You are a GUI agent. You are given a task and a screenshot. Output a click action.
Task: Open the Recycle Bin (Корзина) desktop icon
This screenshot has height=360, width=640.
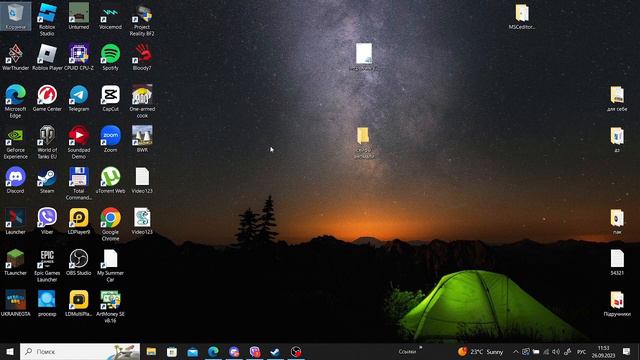point(16,16)
